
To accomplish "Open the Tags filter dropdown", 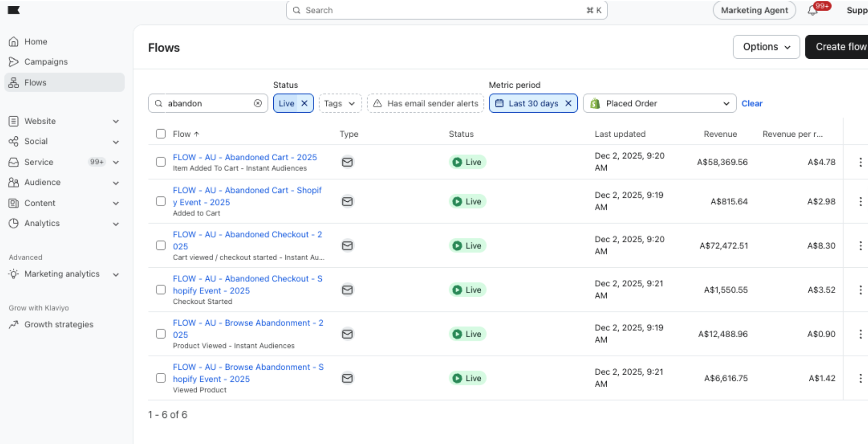I will tap(340, 104).
